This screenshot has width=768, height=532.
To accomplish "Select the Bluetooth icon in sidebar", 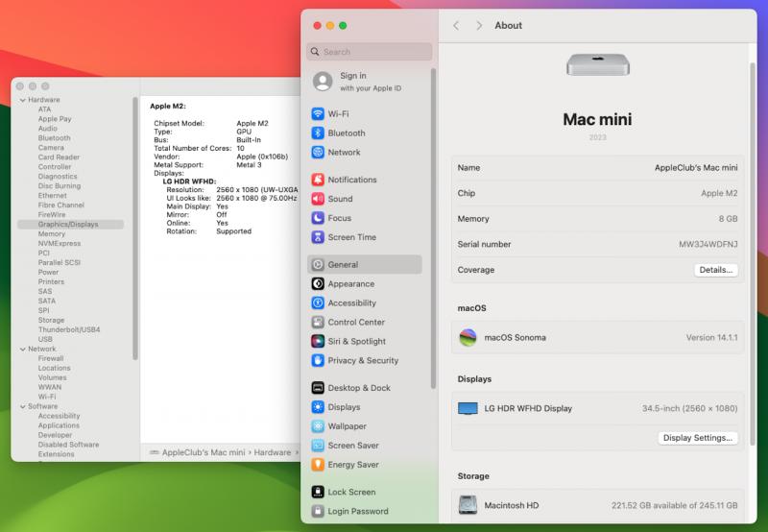I will (x=318, y=133).
